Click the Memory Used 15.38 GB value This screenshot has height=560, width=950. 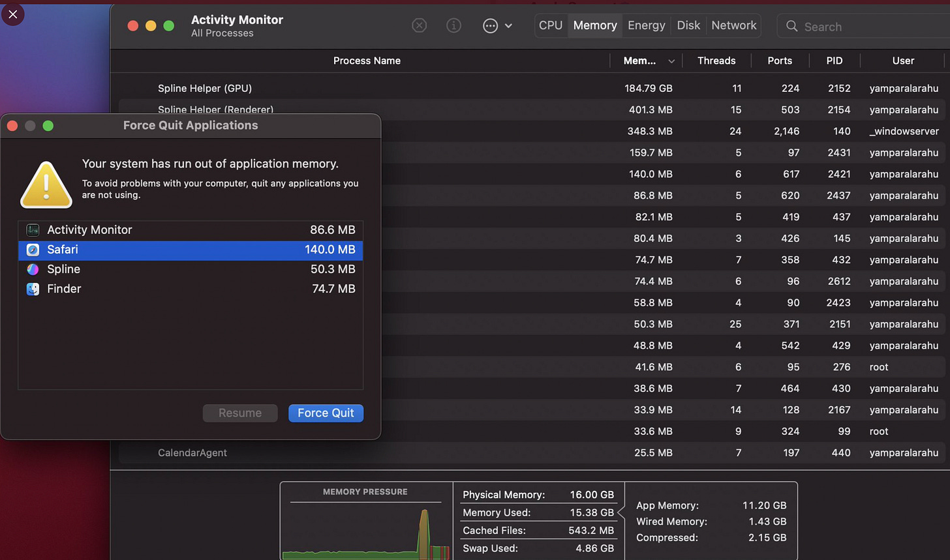pos(591,512)
